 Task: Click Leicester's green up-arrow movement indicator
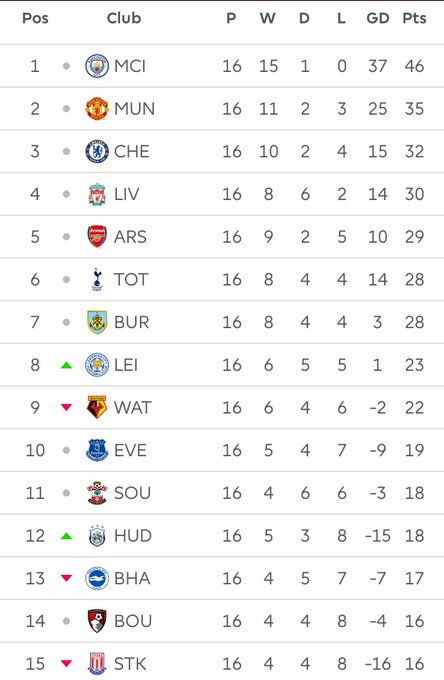pos(66,365)
